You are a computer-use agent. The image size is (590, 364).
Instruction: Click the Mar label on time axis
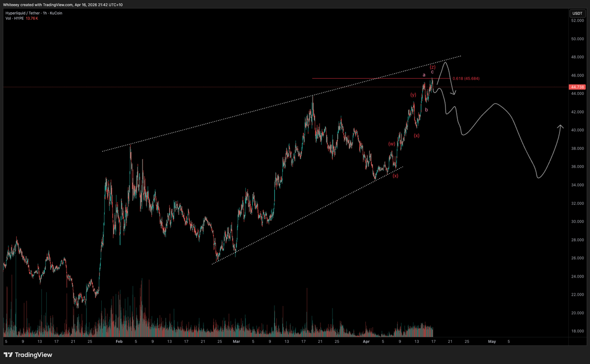point(236,340)
